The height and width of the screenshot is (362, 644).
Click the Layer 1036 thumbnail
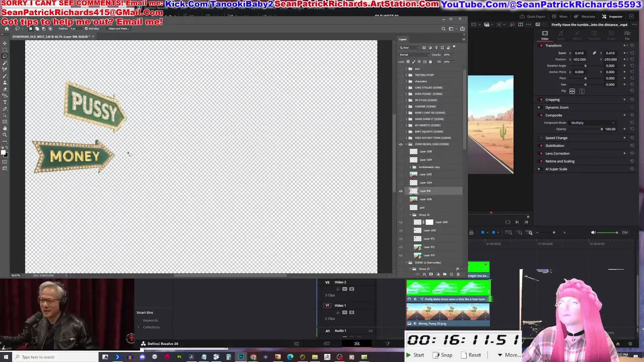point(414,199)
